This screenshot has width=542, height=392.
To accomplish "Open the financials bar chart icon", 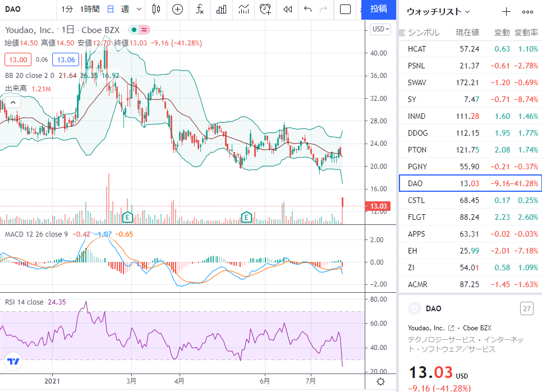I will click(221, 10).
